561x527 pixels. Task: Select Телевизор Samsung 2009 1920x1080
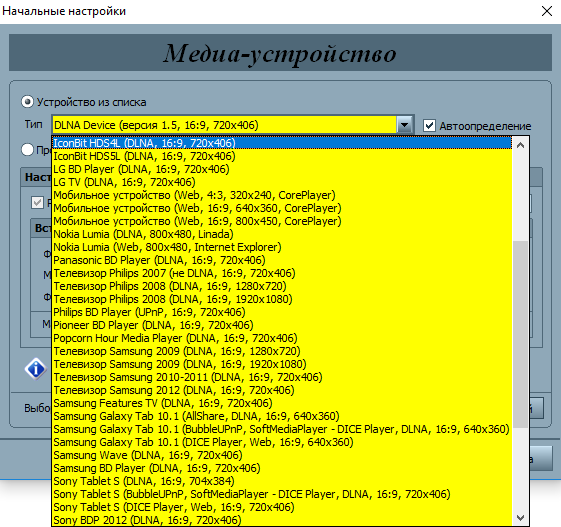tap(282, 364)
